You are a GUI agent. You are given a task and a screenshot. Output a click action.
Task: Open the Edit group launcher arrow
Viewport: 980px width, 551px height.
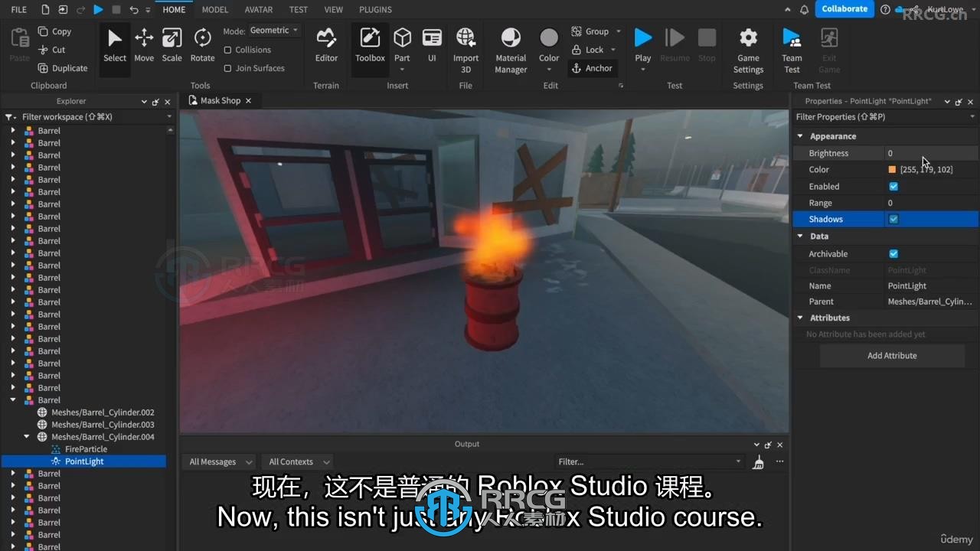point(621,86)
